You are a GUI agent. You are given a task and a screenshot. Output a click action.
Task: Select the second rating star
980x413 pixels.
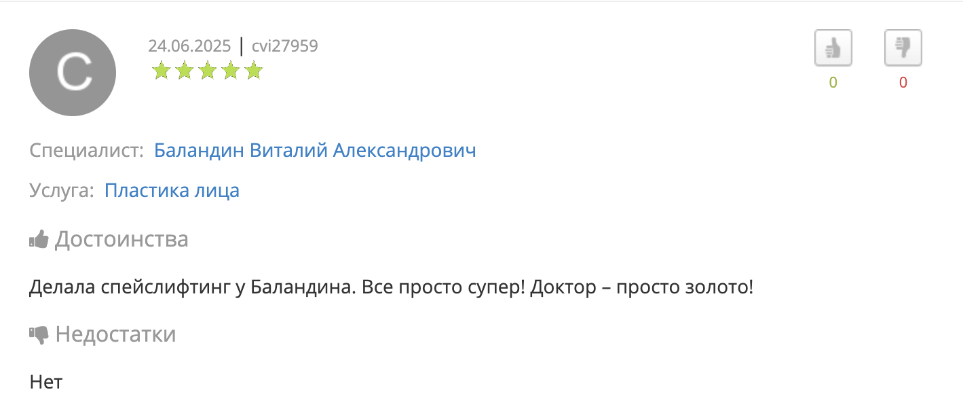tap(184, 71)
